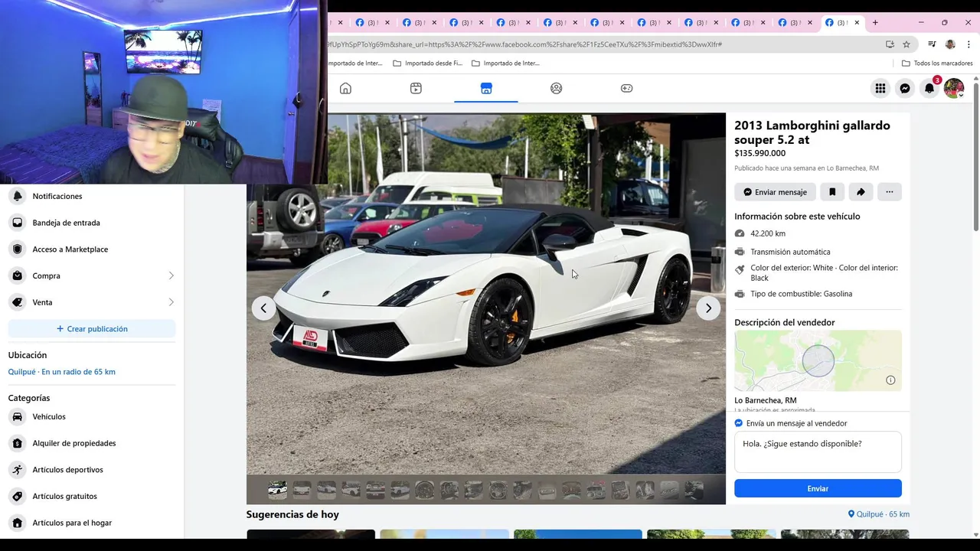
Task: Expand the Venta sidebar chevron
Action: [171, 302]
